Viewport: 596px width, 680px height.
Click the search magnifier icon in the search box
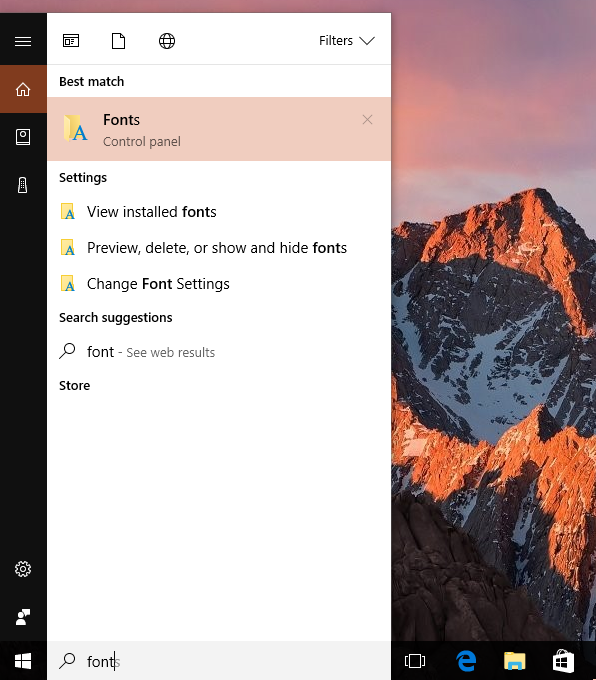(67, 661)
